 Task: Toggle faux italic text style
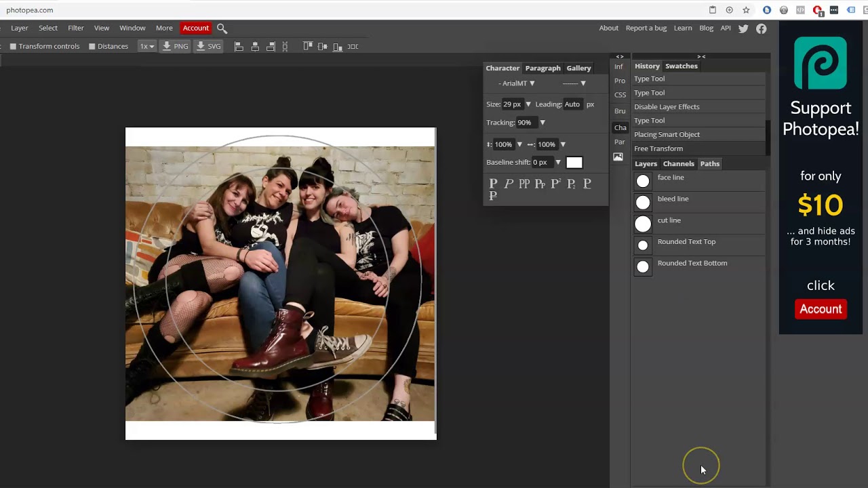[x=509, y=184]
